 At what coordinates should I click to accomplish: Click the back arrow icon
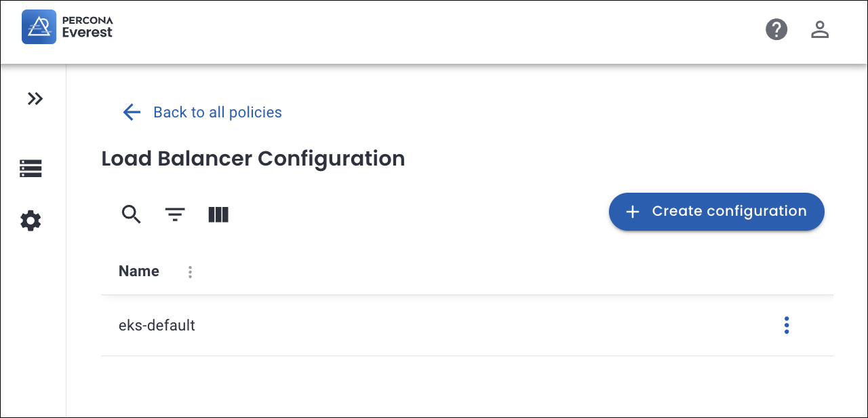[132, 112]
